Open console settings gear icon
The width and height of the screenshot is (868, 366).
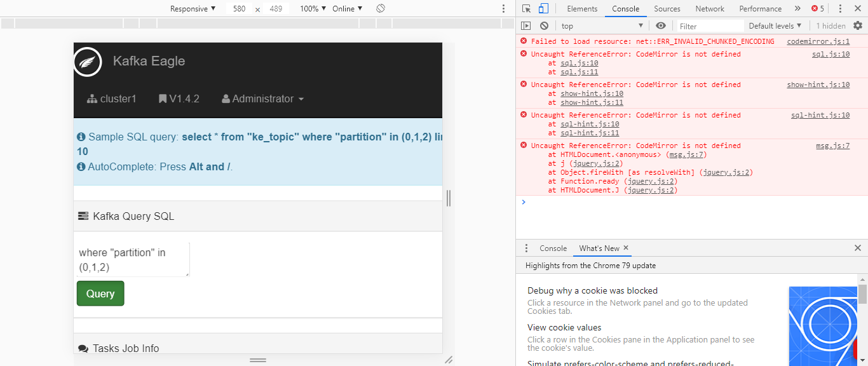coord(858,26)
